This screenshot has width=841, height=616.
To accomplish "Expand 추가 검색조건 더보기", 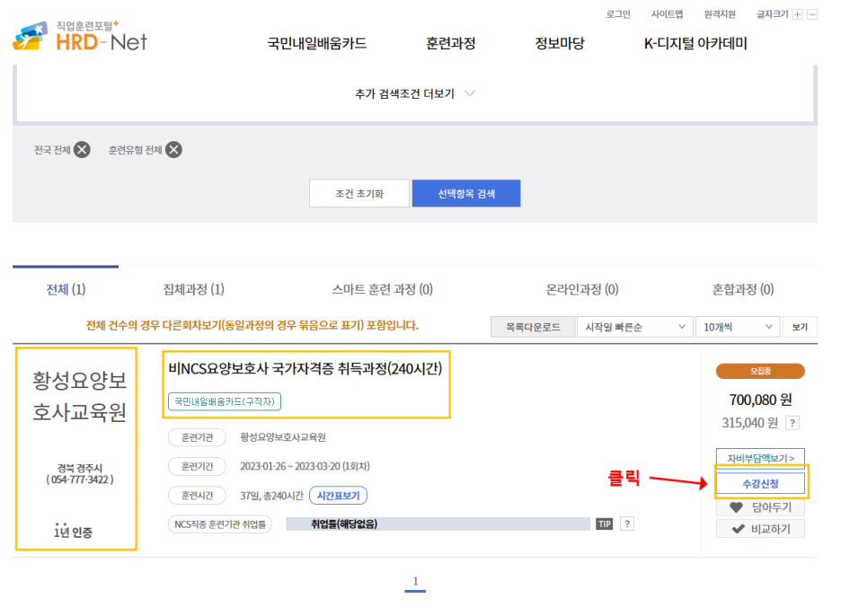I will coord(414,93).
